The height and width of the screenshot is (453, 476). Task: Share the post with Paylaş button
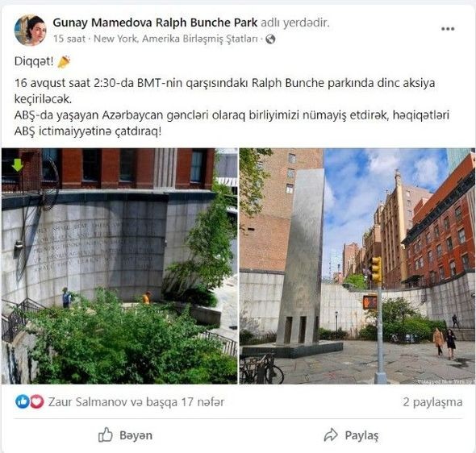(x=351, y=435)
